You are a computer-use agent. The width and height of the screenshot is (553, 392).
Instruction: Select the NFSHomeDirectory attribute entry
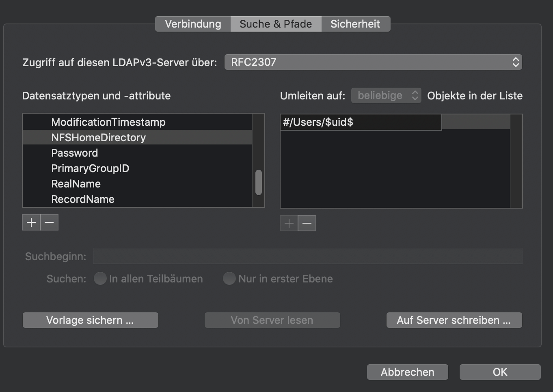[98, 137]
